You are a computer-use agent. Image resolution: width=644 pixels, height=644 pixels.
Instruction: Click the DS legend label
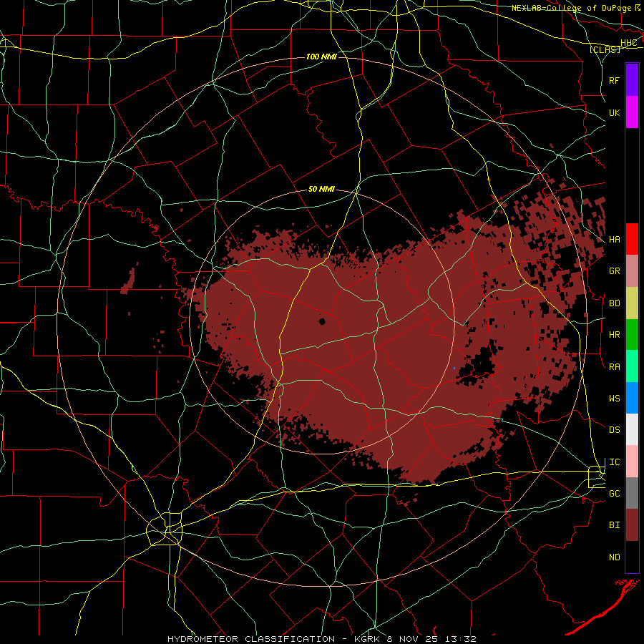[614, 429]
